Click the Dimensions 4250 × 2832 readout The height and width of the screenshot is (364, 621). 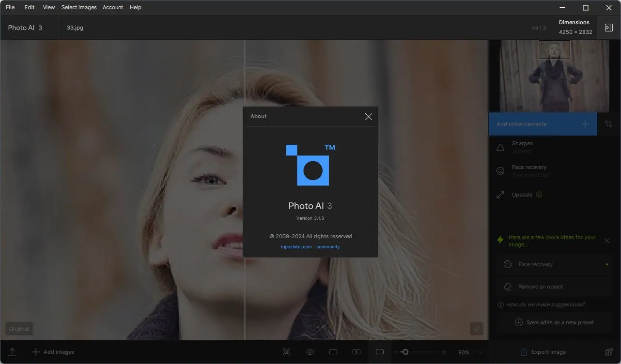(x=575, y=27)
